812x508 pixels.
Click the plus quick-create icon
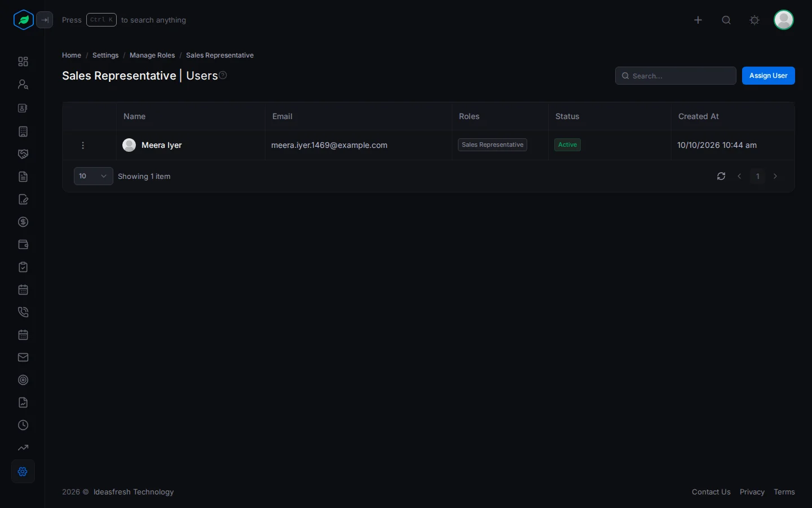(x=698, y=20)
